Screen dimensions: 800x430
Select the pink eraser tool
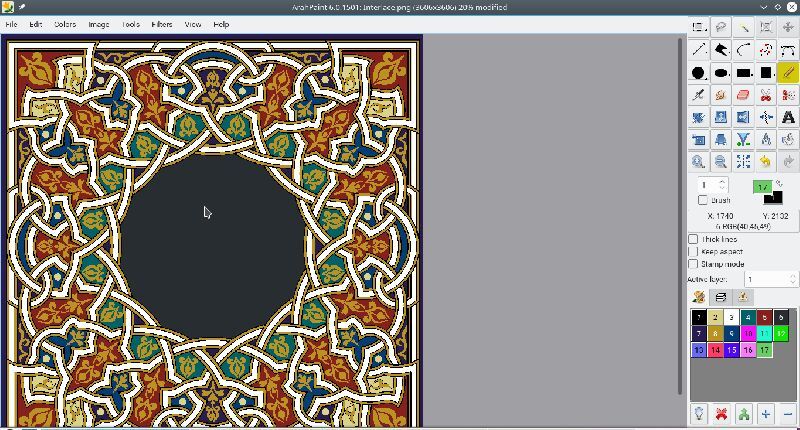[743, 95]
